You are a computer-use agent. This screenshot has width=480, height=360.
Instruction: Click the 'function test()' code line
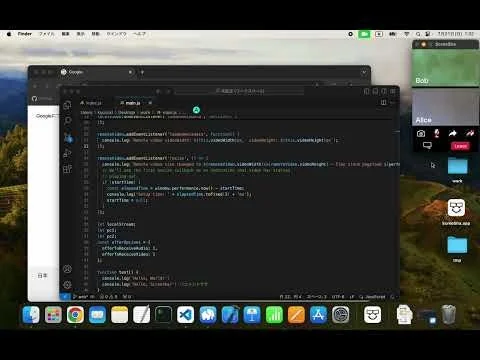[x=119, y=272]
